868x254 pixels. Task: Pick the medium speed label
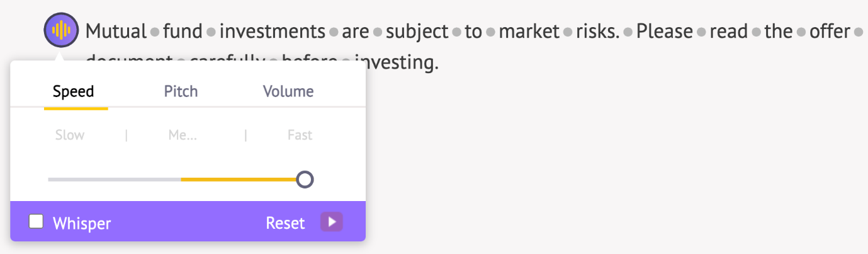[183, 135]
